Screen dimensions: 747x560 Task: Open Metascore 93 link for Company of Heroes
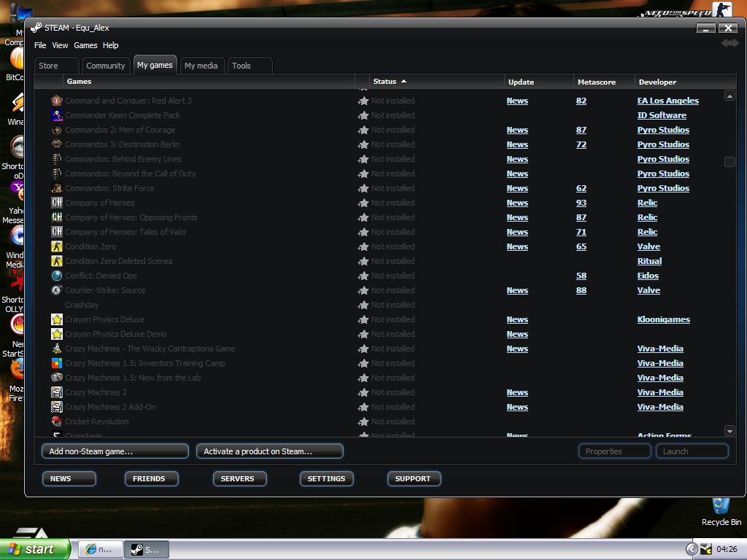[581, 203]
